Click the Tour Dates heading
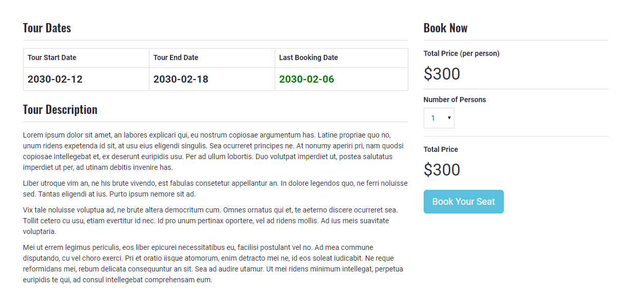This screenshot has height=293, width=644. [47, 28]
